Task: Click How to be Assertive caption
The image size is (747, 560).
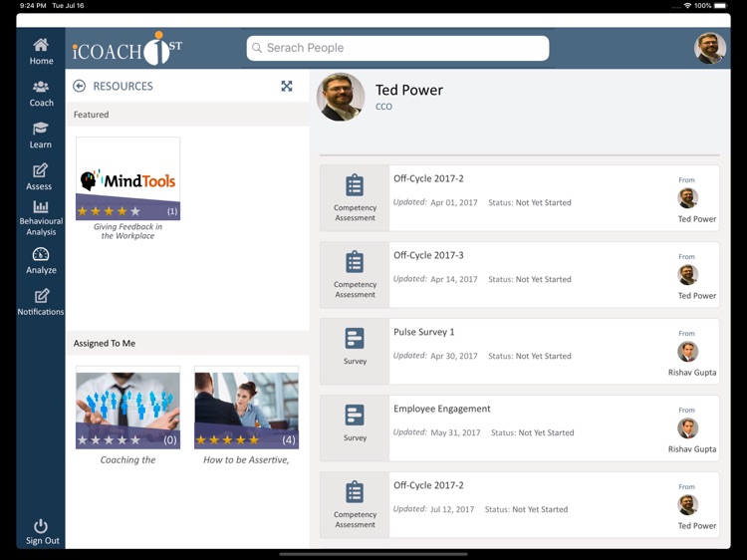Action: [246, 460]
